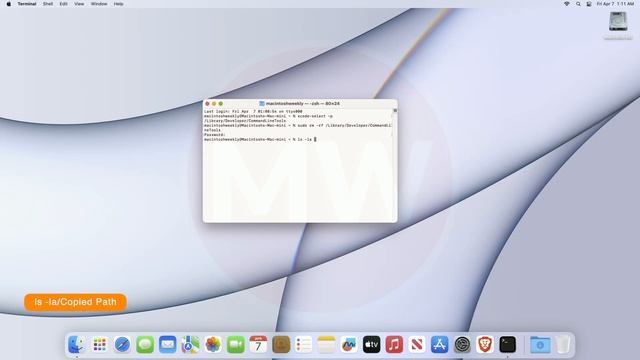
Task: Open the App Store from the Dock
Action: [440, 345]
